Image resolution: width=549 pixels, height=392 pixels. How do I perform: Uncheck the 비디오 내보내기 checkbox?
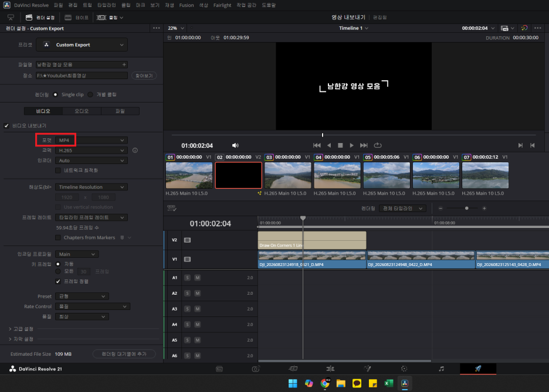[6, 125]
